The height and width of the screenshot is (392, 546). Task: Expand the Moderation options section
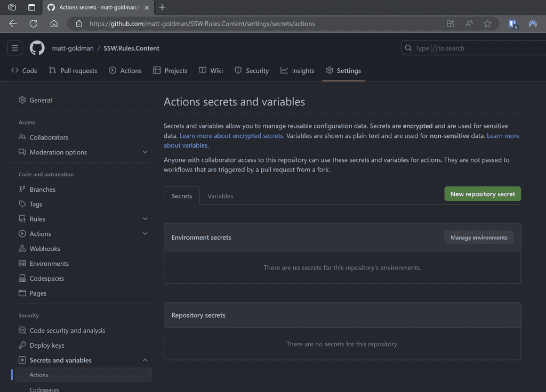tap(145, 152)
